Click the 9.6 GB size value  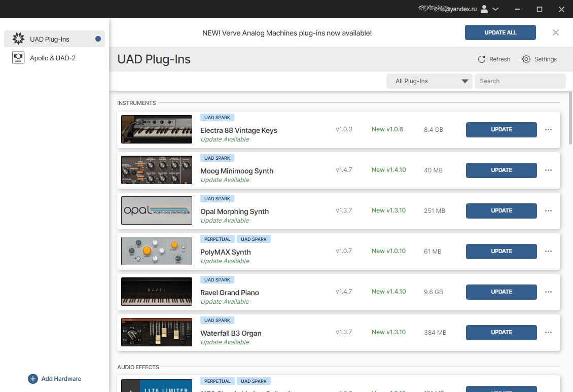434,292
